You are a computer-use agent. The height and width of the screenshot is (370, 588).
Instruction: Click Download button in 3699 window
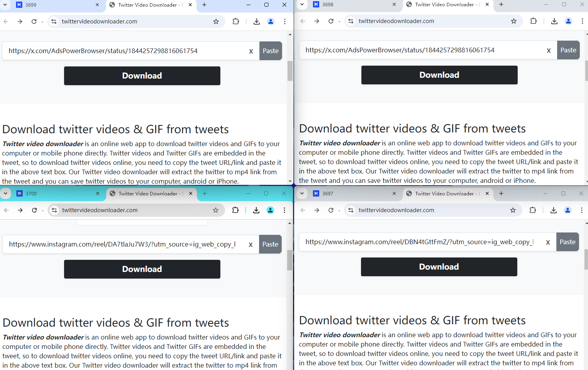142,76
